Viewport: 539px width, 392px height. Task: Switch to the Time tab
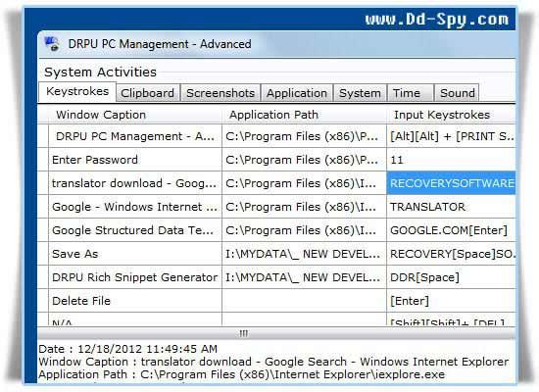[x=410, y=93]
